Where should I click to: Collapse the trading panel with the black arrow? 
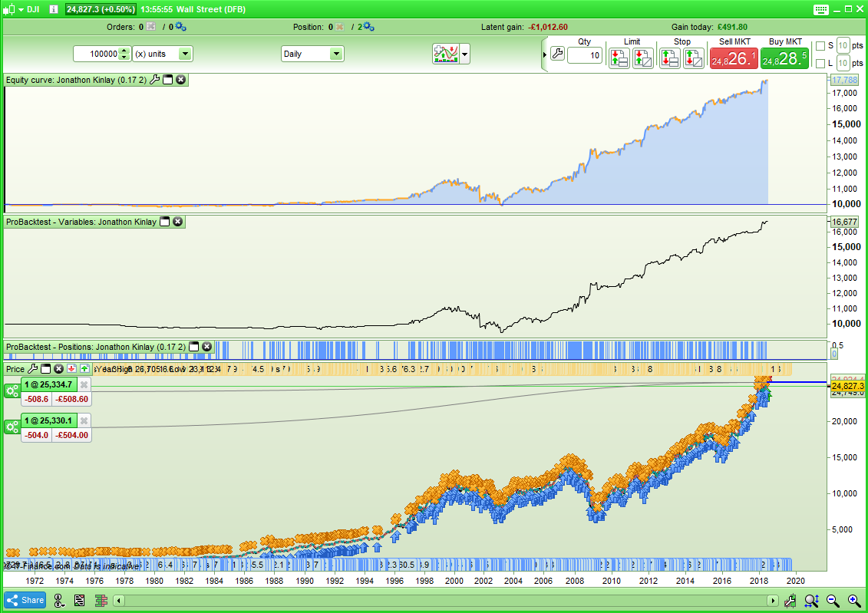pos(545,54)
